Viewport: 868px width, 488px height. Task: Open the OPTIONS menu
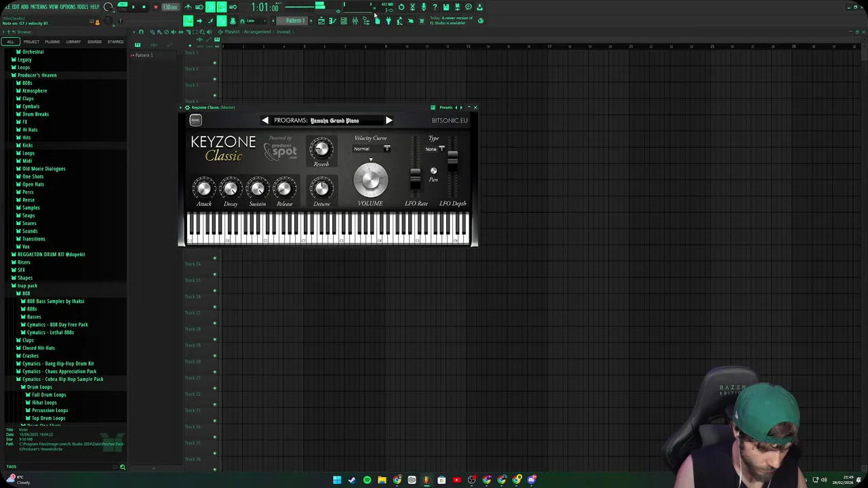(x=68, y=7)
